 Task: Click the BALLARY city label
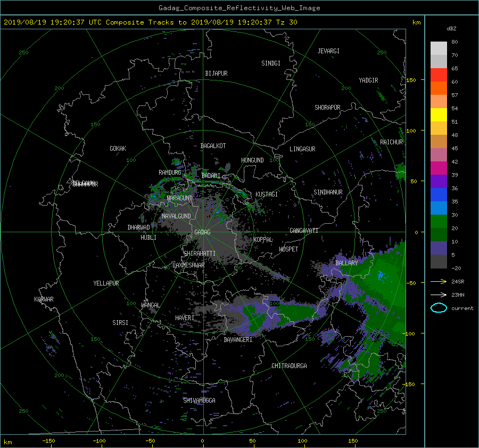click(346, 263)
